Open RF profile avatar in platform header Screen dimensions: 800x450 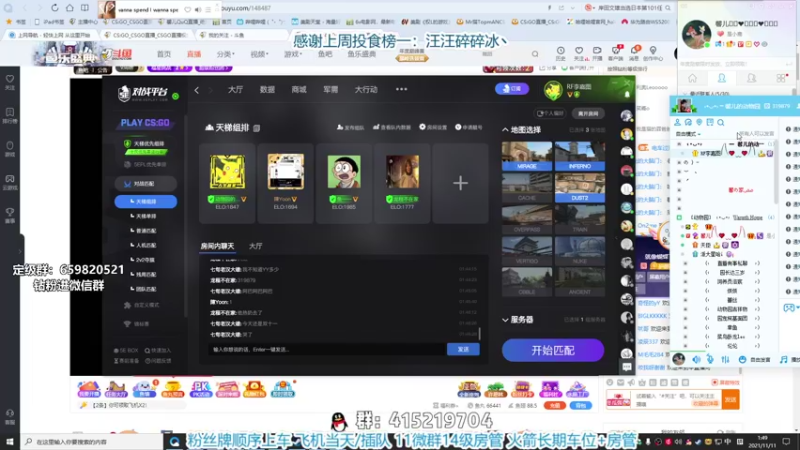[553, 90]
